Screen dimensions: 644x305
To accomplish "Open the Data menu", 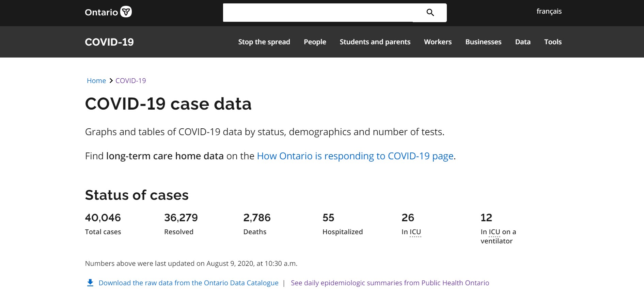I will coord(523,42).
